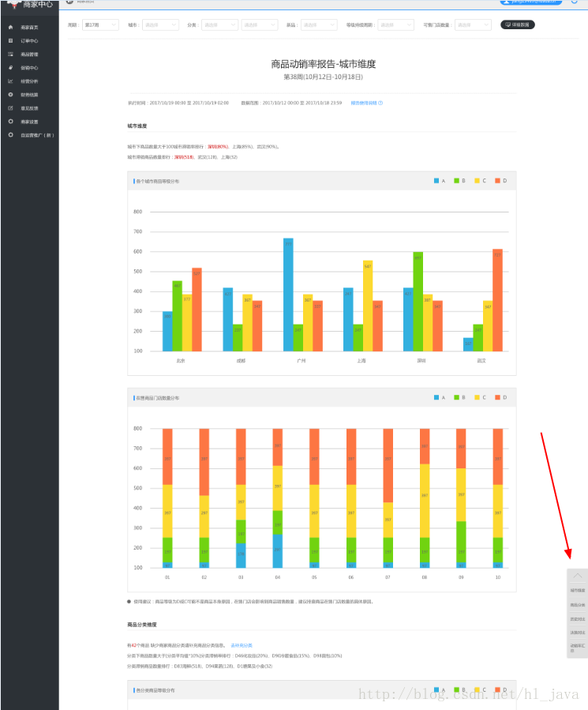Screen dimensions: 588x710
Task: Select fourth floating nav item below 历史对比
Action: pos(578,633)
